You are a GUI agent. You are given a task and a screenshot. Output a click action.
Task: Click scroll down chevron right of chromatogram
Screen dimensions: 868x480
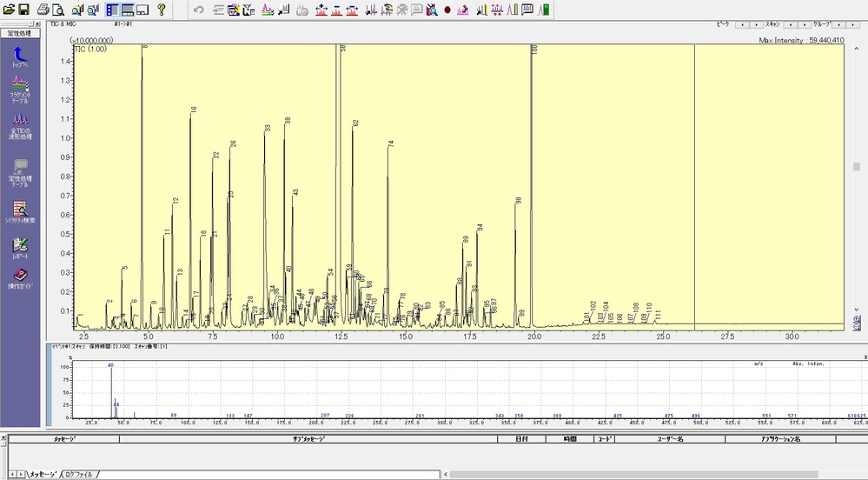857,310
